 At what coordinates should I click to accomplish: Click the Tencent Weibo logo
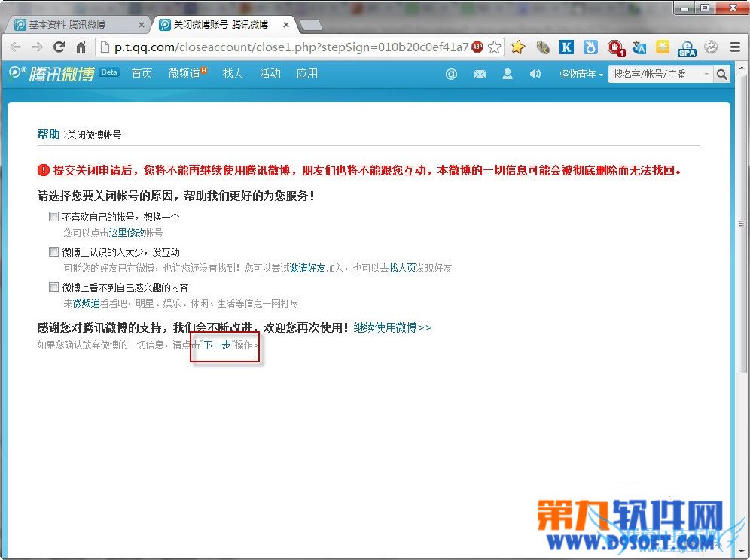(x=52, y=73)
